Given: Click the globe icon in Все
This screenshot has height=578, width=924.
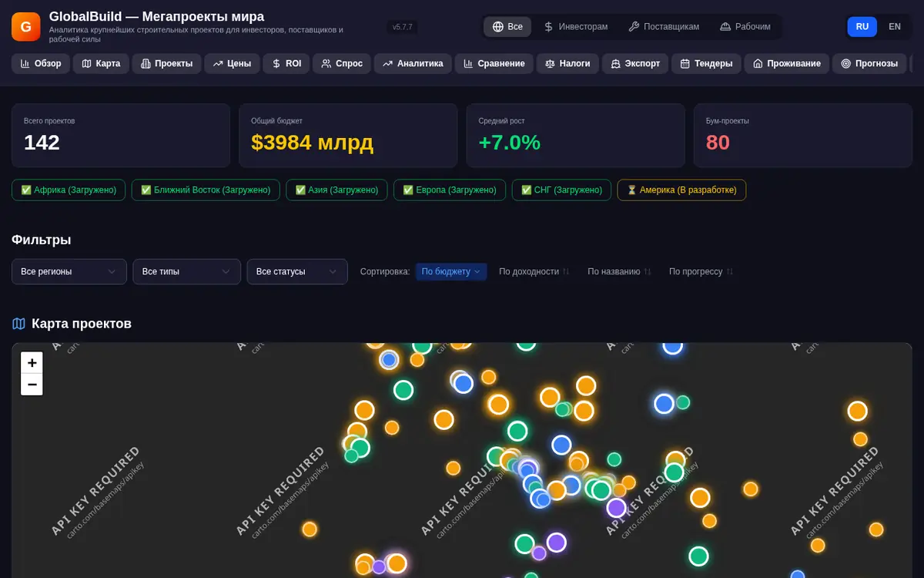Looking at the screenshot, I should 498,26.
